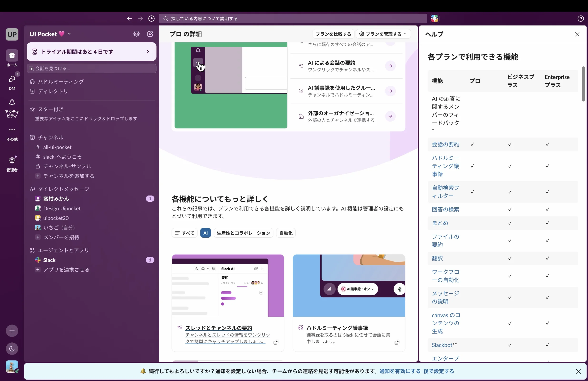588x381 pixels.
Task: Collapse the エージェントとアプリ section
Action: [x=63, y=250]
